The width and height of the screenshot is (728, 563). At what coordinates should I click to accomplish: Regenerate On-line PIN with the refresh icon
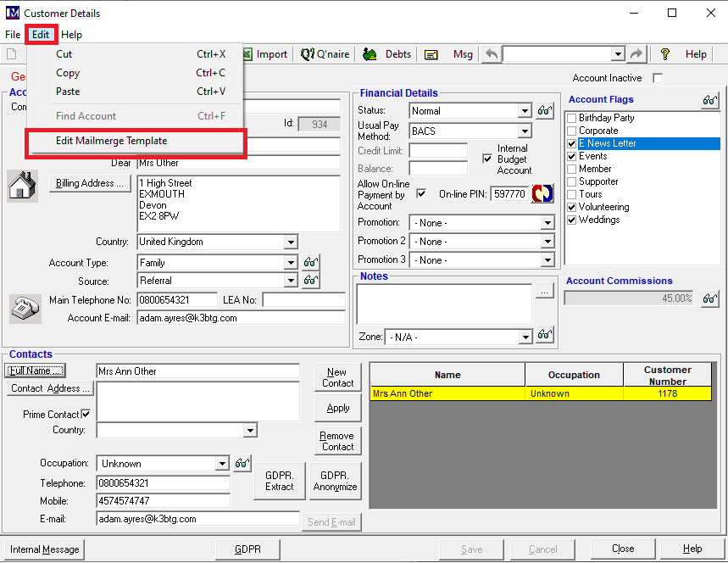[542, 194]
